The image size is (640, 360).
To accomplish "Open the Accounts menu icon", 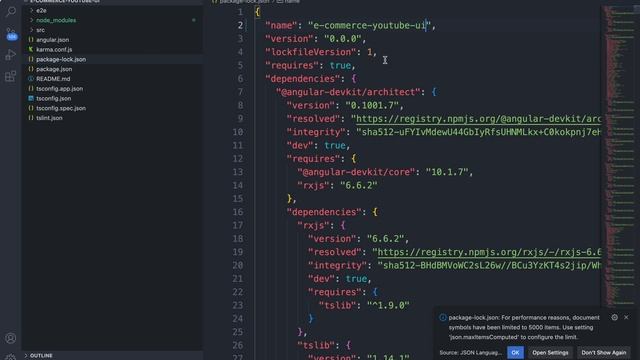I will pos(11,338).
